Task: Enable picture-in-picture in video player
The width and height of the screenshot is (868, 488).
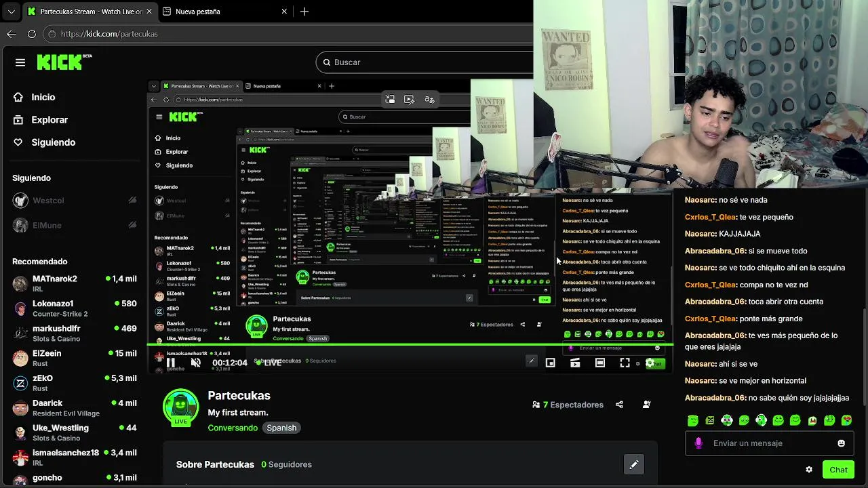Action: [551, 363]
